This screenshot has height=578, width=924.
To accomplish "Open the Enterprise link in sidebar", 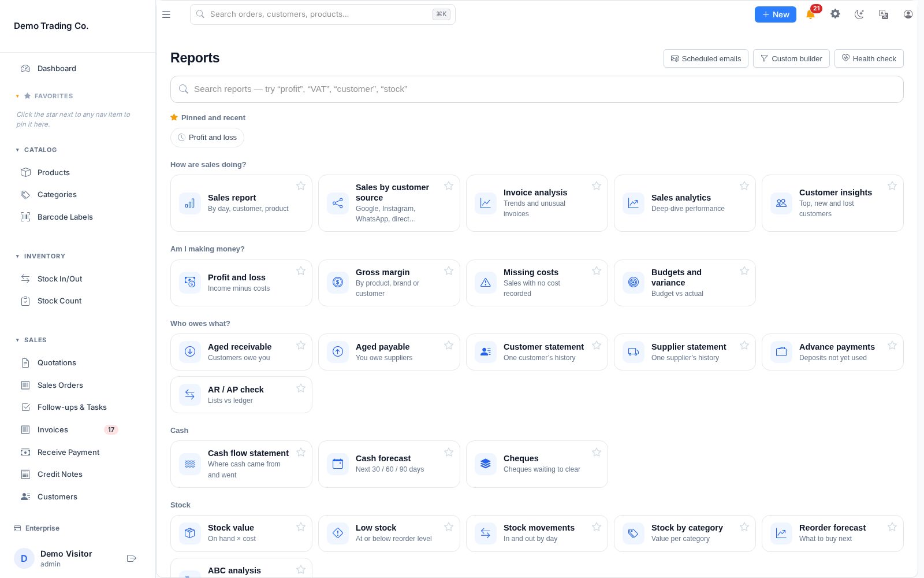I will tap(37, 528).
